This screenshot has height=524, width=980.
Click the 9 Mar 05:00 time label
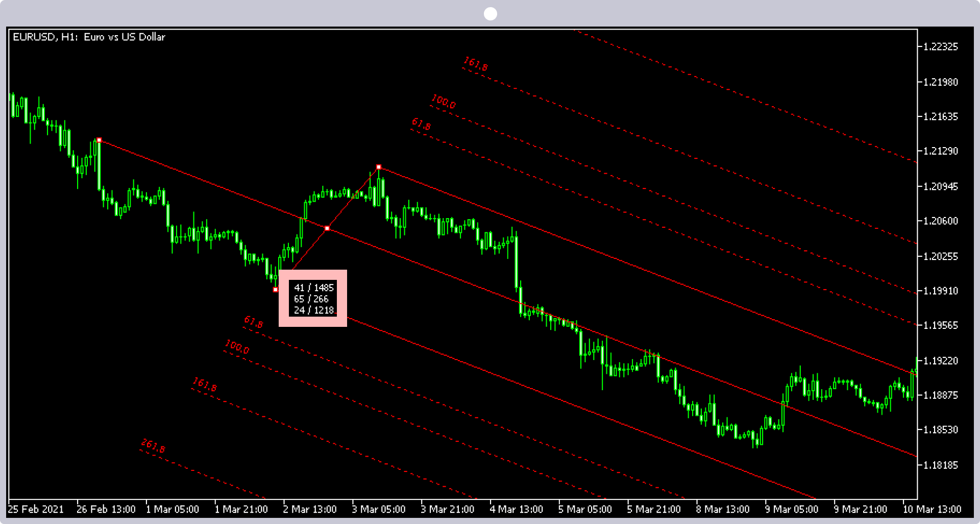[792, 509]
